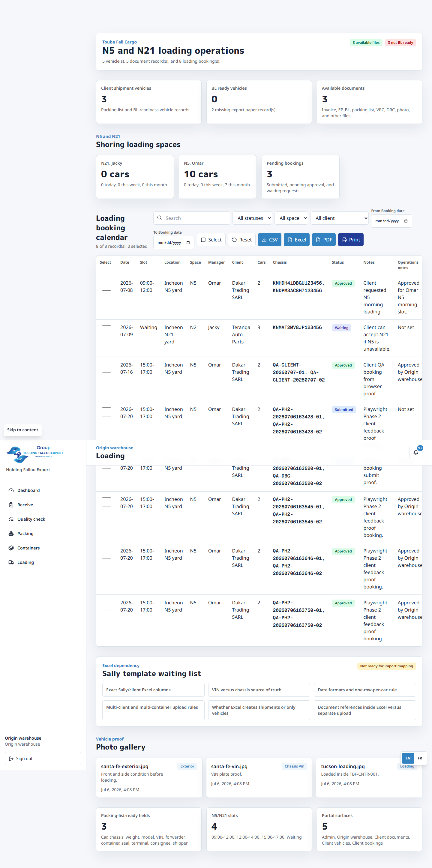Go to Receive in the sidebar

43,505
